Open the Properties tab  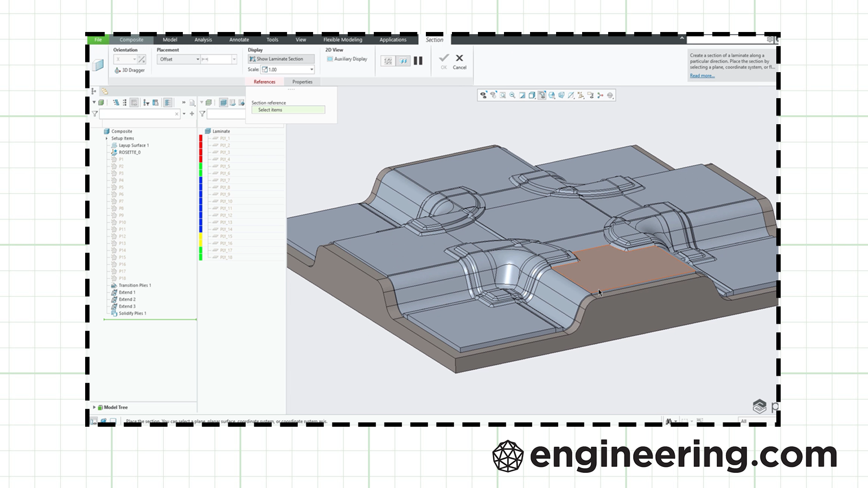[302, 82]
